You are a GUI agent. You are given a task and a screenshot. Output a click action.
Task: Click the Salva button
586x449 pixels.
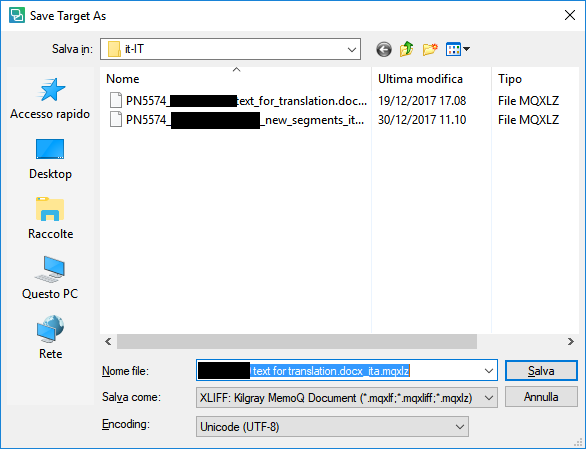click(541, 370)
